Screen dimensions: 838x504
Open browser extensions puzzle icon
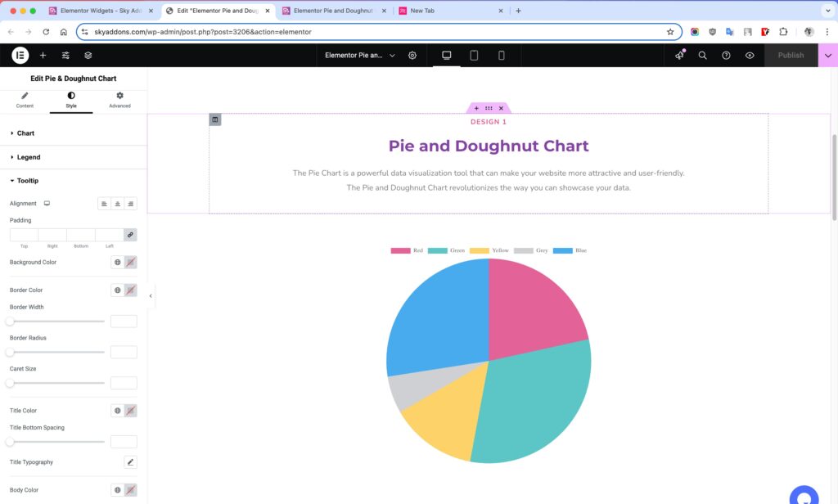pyautogui.click(x=783, y=32)
